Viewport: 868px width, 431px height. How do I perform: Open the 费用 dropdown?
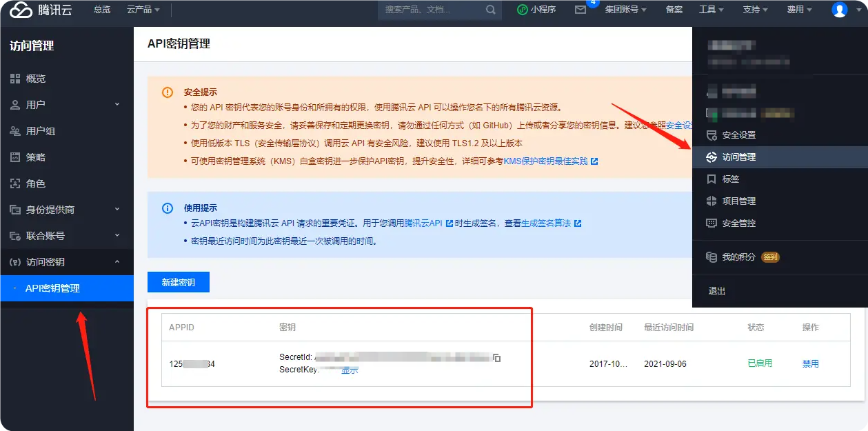[800, 10]
